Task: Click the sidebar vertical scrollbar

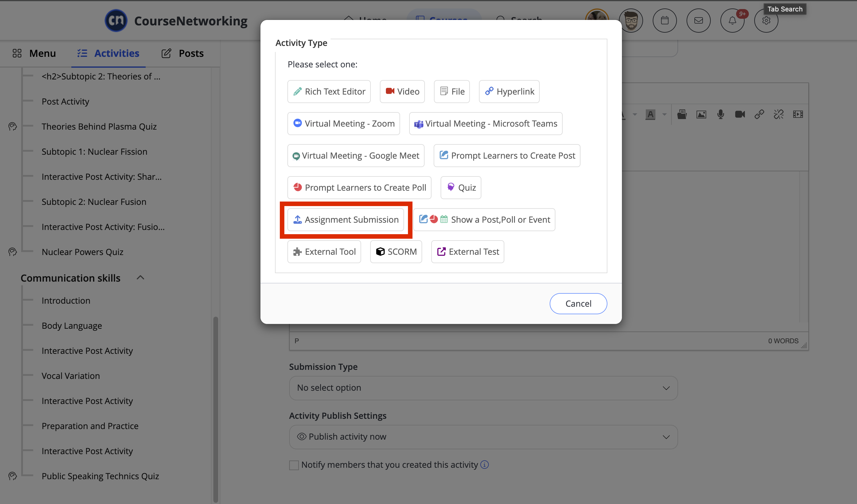Action: click(x=215, y=409)
